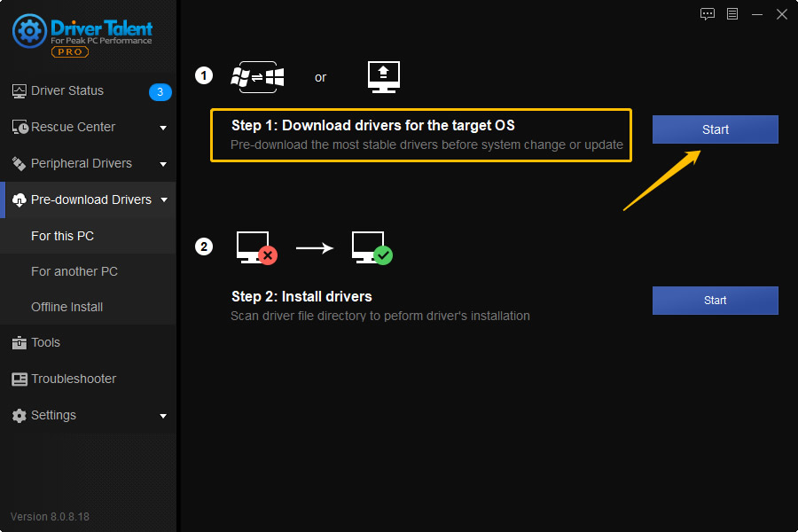Screen dimensions: 798x532
Task: Collapse the Pre-download Drivers arrow
Action: [164, 200]
